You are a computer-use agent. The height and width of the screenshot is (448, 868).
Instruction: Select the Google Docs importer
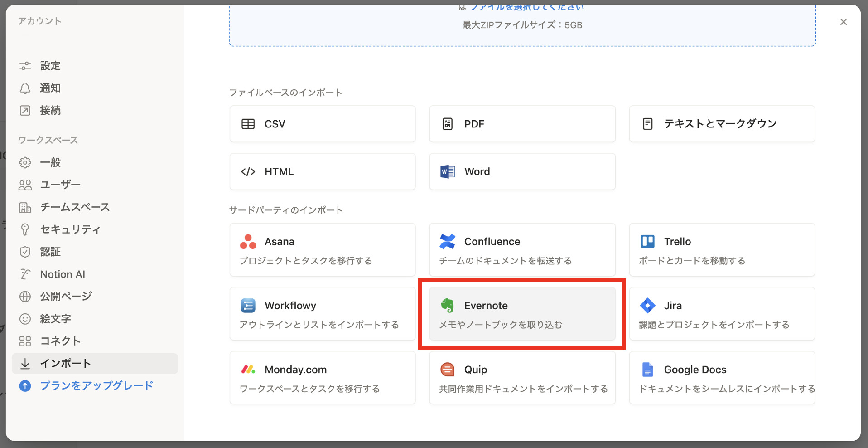click(x=721, y=377)
